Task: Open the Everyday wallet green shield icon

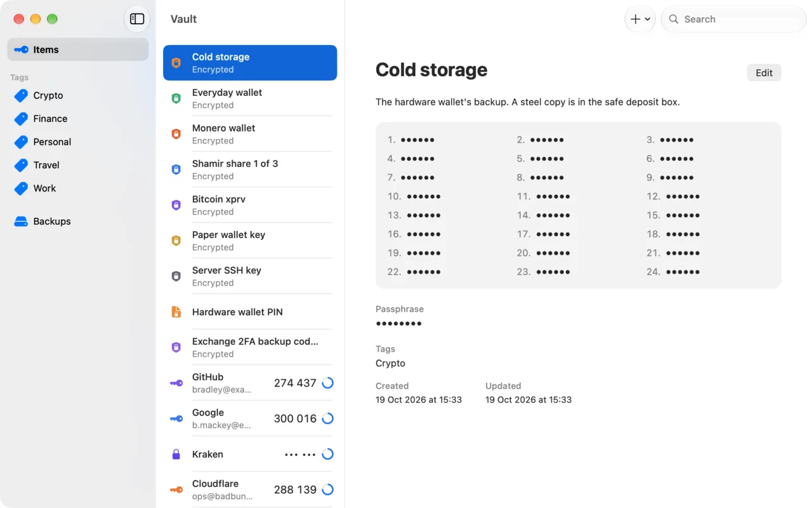Action: click(176, 98)
